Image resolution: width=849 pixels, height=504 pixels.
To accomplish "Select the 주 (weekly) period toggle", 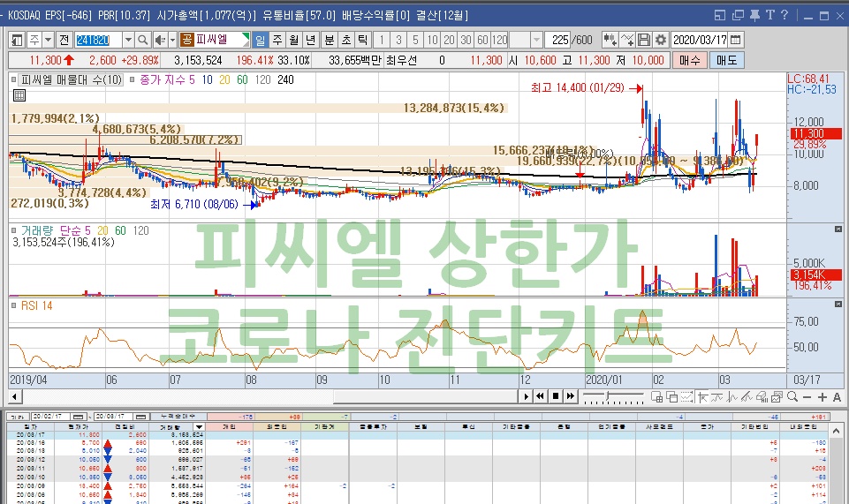I will coord(277,40).
